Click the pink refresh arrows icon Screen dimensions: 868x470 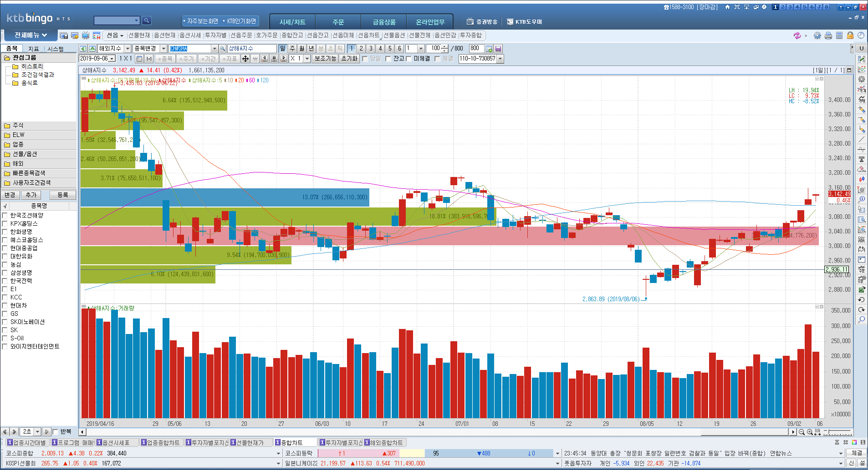pos(797,35)
